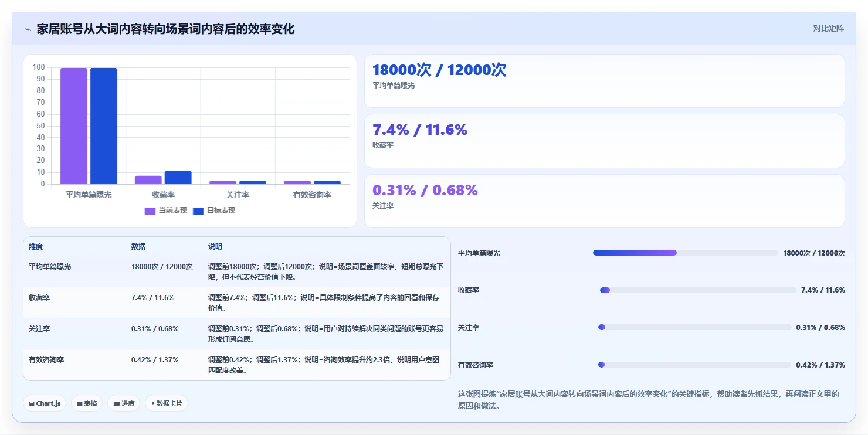Click the 收藏率 progress bar
The width and height of the screenshot is (868, 435).
(698, 290)
